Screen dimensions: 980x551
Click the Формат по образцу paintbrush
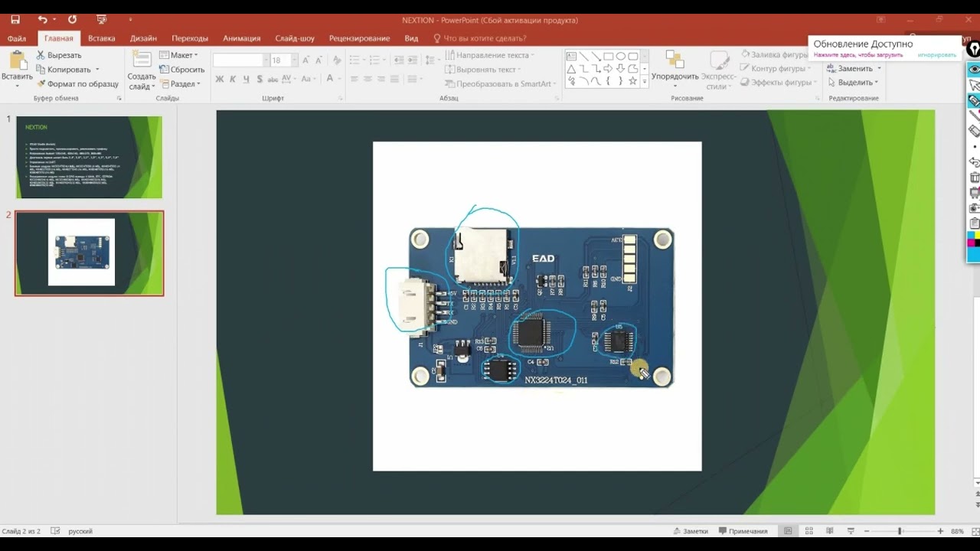point(77,83)
